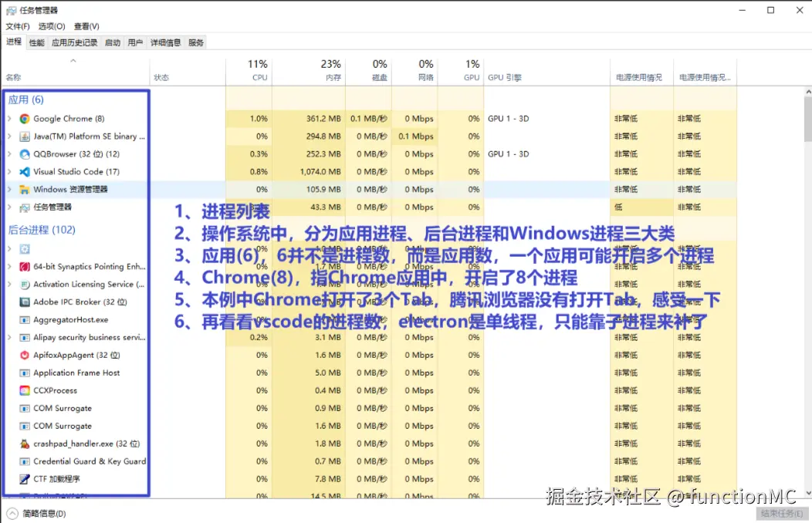Switch to the 启动 tab
The width and height of the screenshot is (812, 523).
tap(113, 43)
